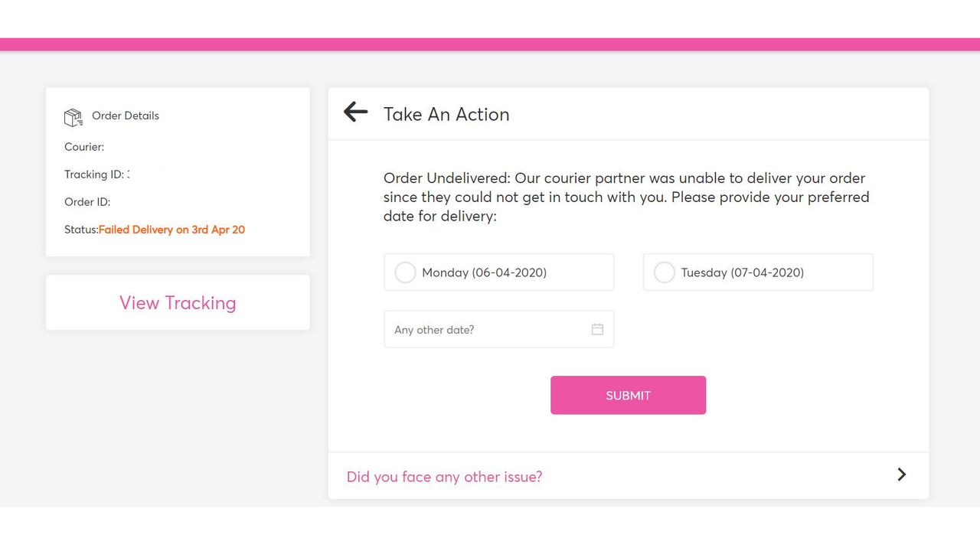This screenshot has width=980, height=551.
Task: Click the SUBMIT button
Action: coord(628,395)
